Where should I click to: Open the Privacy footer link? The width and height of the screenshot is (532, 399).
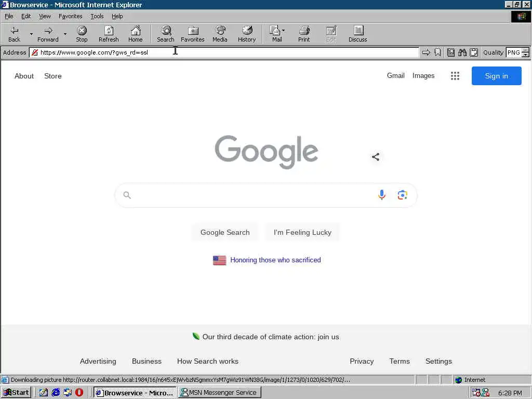point(362,362)
